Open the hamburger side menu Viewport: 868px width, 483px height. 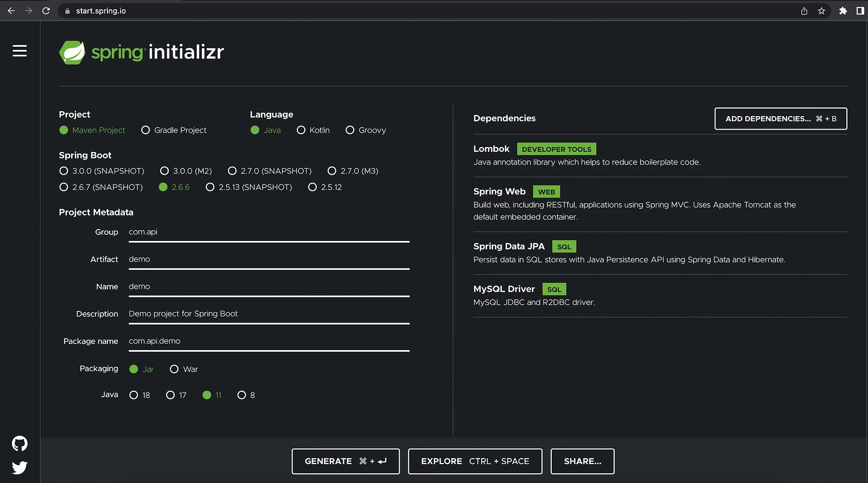tap(20, 50)
